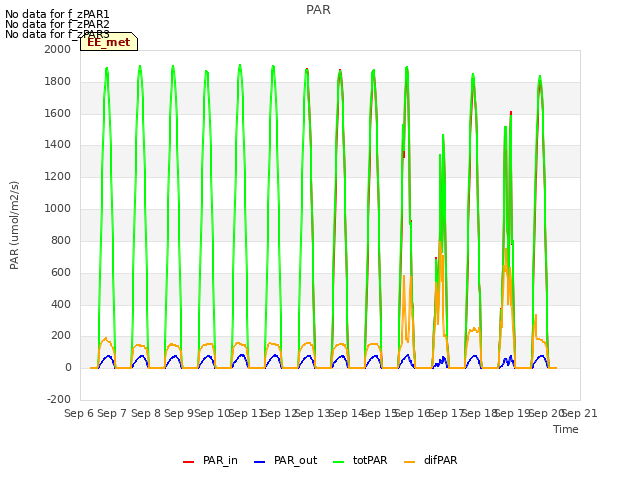The height and width of the screenshot is (480, 640).
Task: Click the 600 y-axis tick label
Action: 61,272
